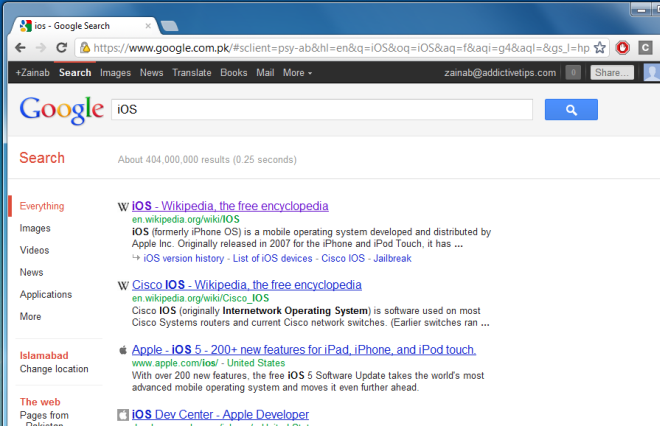Screen dimensions: 660x426
Task: Open Apple - iOS 5 - 200+ new features result
Action: pyautogui.click(x=304, y=350)
